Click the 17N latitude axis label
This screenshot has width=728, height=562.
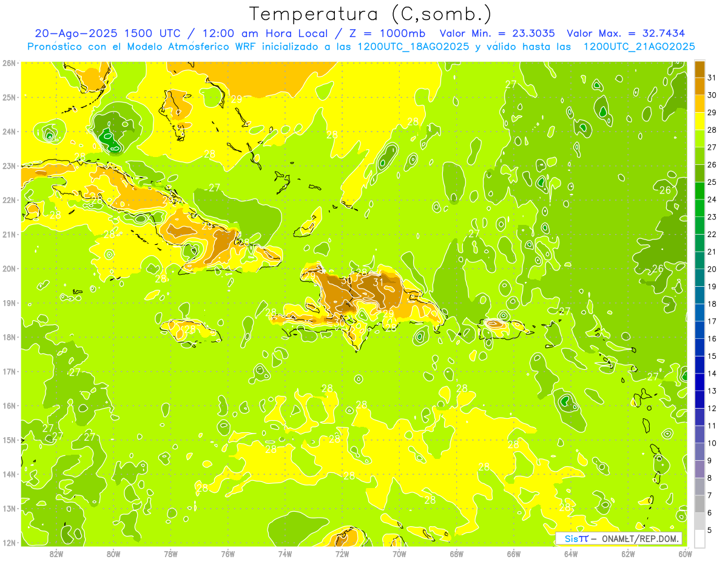(x=8, y=371)
